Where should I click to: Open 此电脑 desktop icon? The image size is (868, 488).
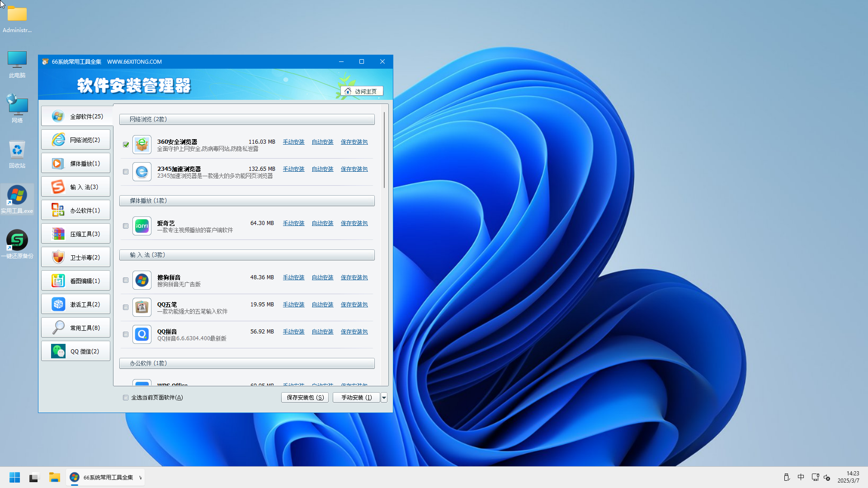click(17, 64)
